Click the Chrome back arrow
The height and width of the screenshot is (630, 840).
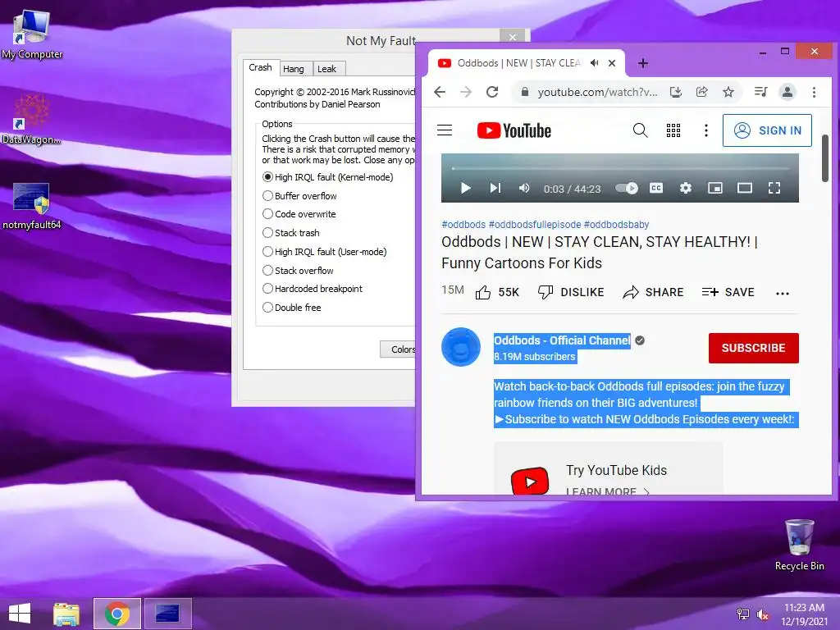(440, 92)
